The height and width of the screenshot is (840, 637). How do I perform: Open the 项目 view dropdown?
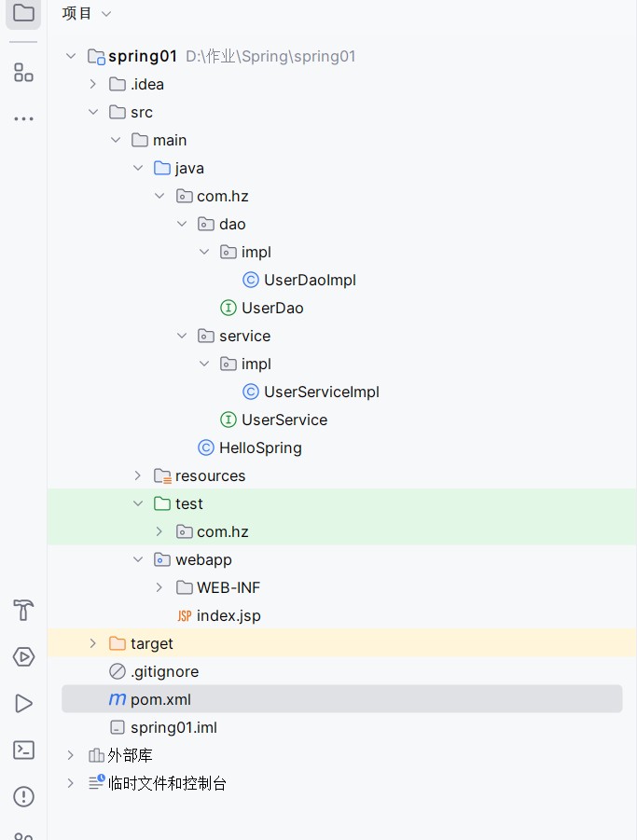coord(87,13)
